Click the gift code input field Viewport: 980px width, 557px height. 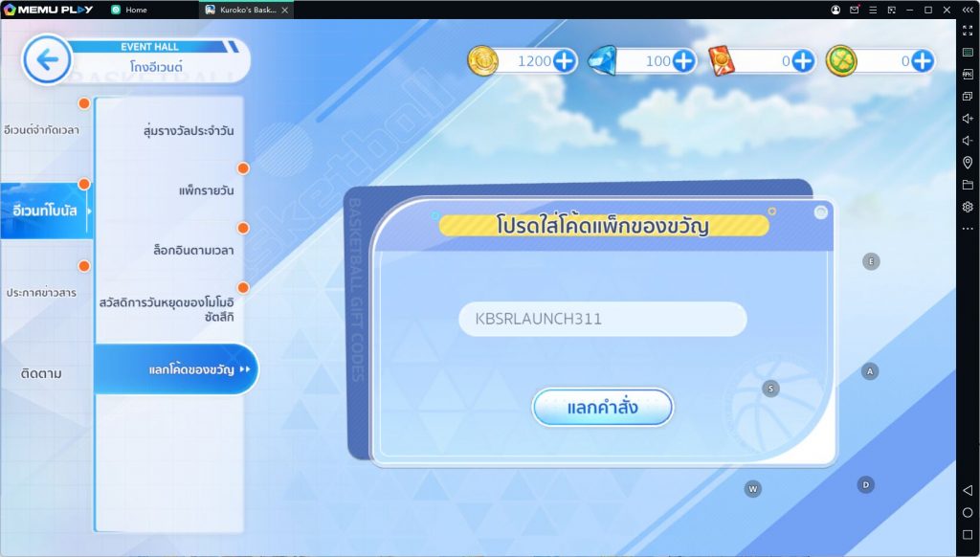click(602, 320)
